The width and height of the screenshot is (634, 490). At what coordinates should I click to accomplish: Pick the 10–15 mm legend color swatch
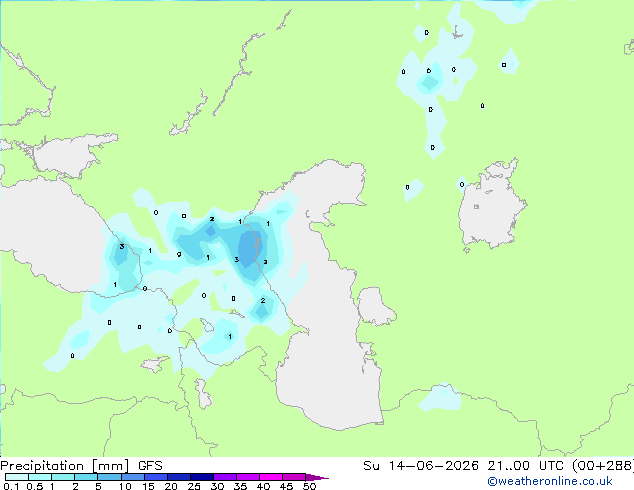[x=132, y=477]
